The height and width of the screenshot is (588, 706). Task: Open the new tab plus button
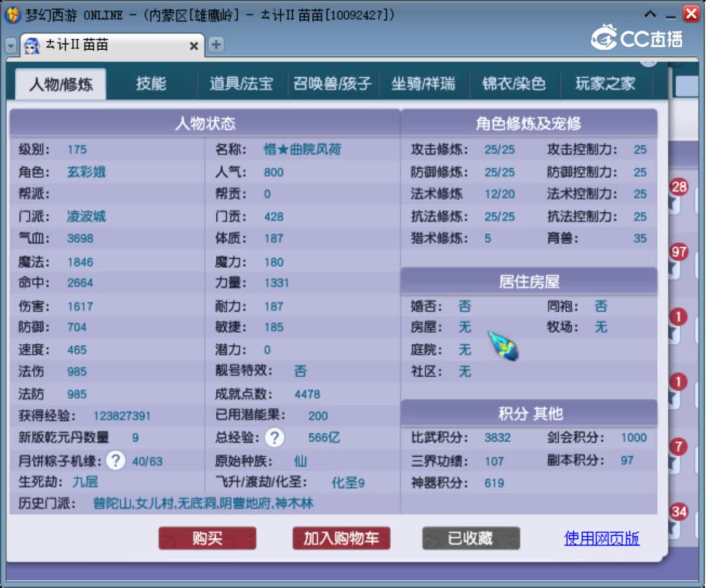[x=216, y=44]
